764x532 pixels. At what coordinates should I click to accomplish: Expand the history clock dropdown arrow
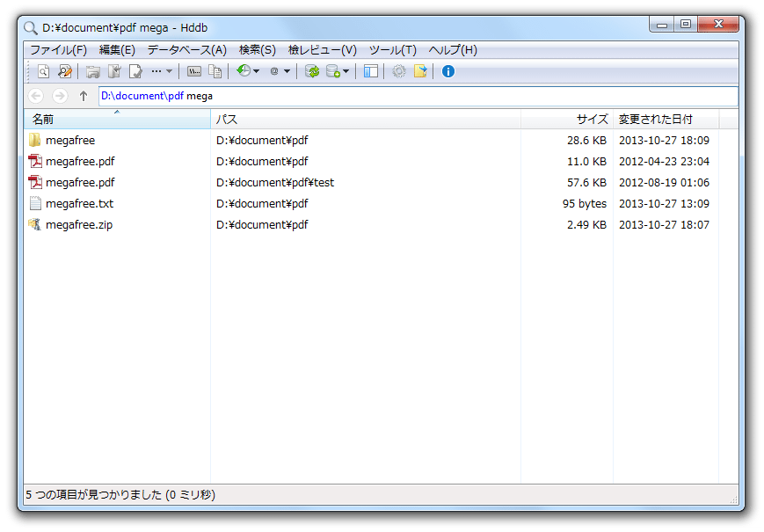[257, 71]
